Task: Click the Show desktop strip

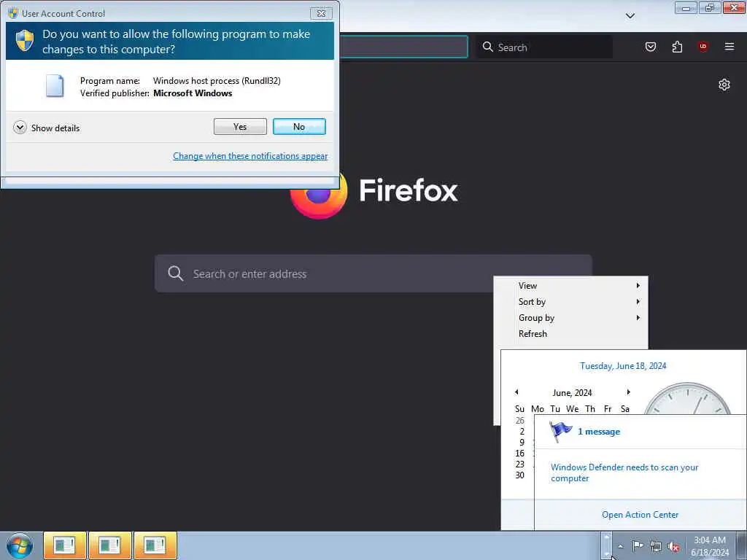Action: tap(741, 545)
